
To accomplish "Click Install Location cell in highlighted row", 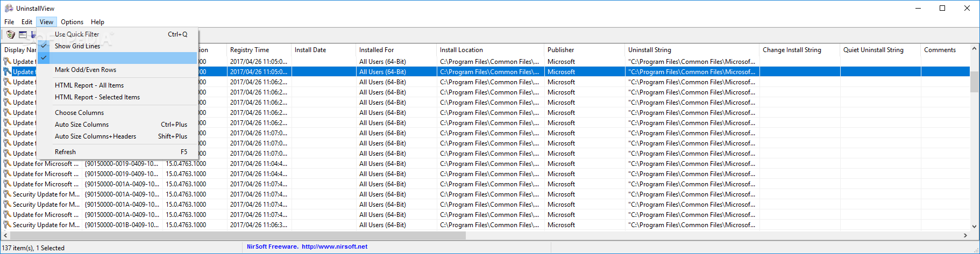I will (x=490, y=71).
